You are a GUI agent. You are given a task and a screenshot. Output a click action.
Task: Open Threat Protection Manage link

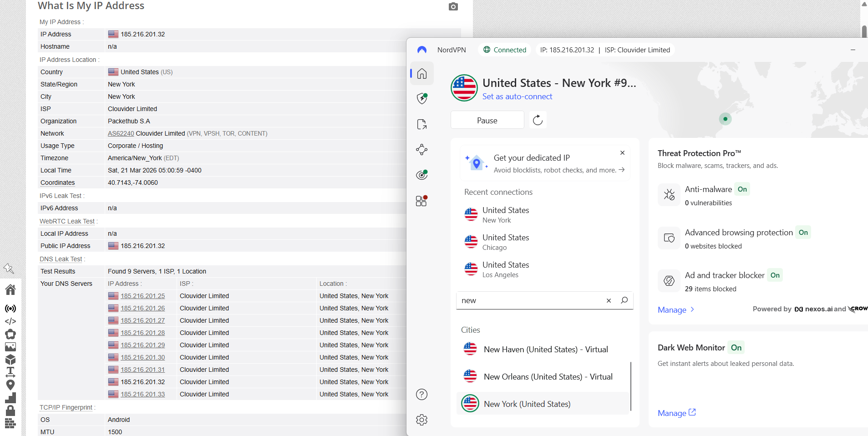[676, 309]
